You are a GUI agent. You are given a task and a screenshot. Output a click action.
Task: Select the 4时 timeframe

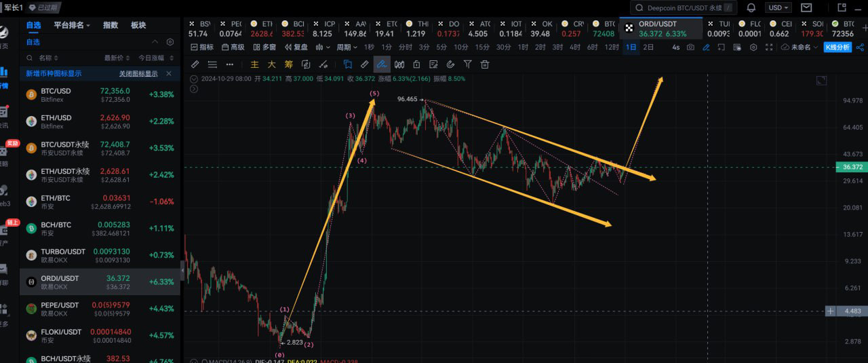tap(575, 47)
